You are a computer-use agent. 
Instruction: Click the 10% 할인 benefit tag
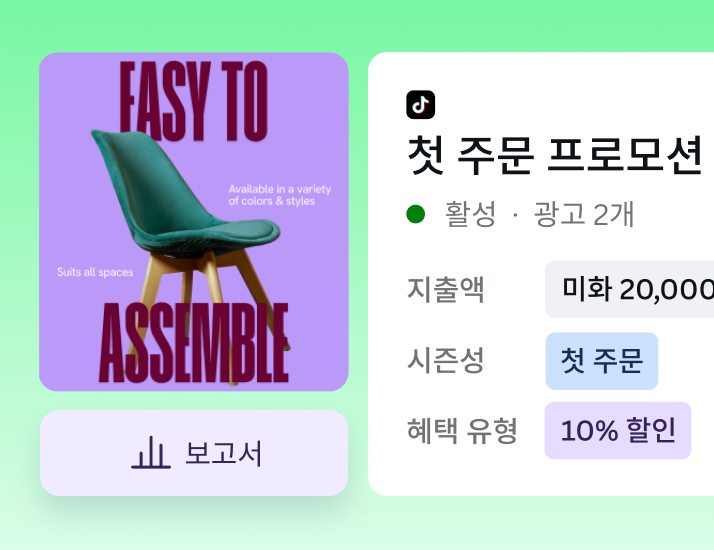coord(618,431)
